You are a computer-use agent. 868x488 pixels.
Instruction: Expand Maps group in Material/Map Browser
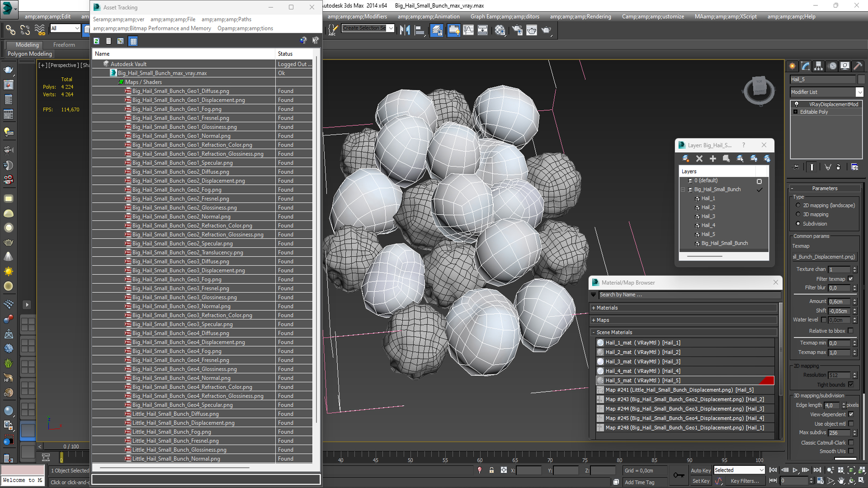pos(594,320)
